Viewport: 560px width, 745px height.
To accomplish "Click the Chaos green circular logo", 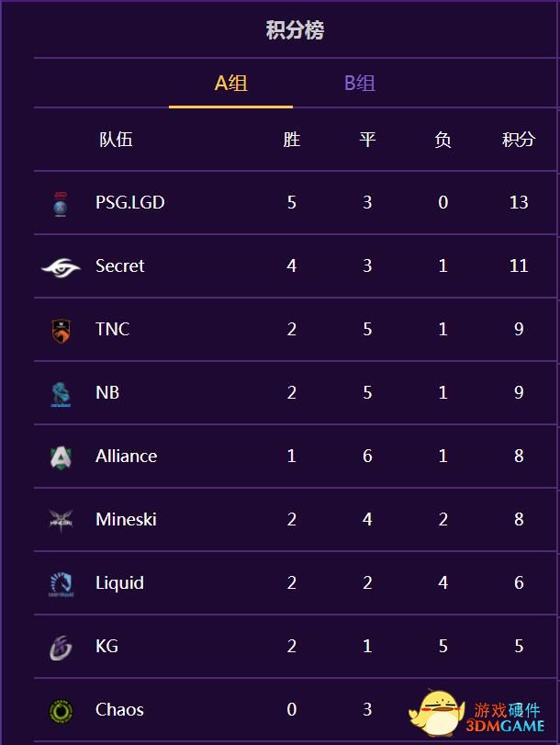I will [x=61, y=711].
